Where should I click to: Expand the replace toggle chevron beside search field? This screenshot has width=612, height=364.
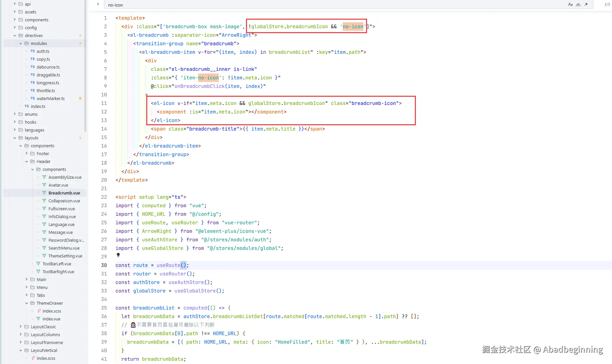(98, 4)
